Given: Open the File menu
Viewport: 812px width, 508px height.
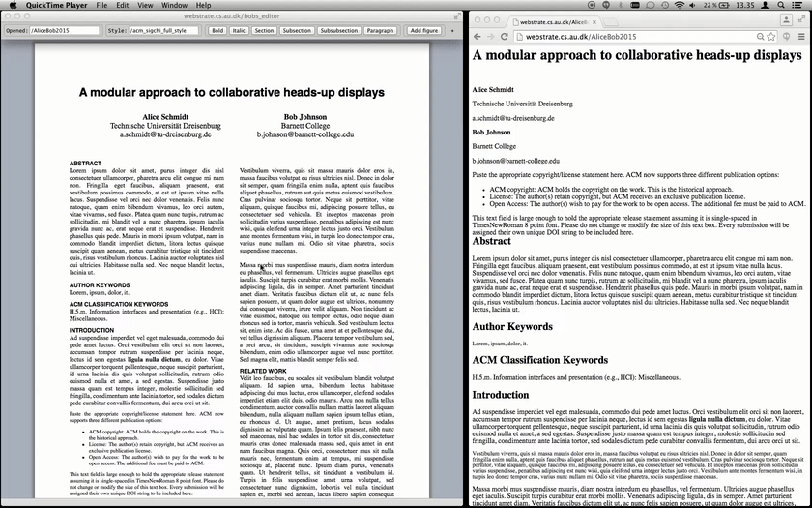Looking at the screenshot, I should (x=101, y=5).
